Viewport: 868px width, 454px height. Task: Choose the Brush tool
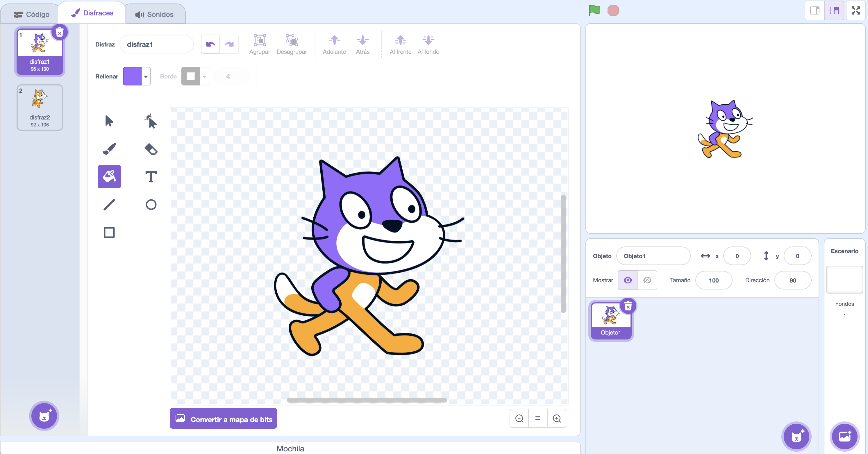click(x=109, y=149)
